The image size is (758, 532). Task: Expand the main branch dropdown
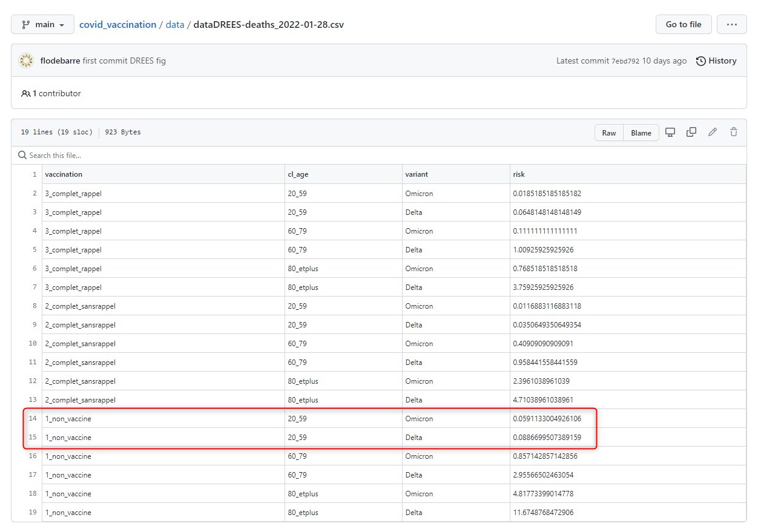pyautogui.click(x=43, y=25)
